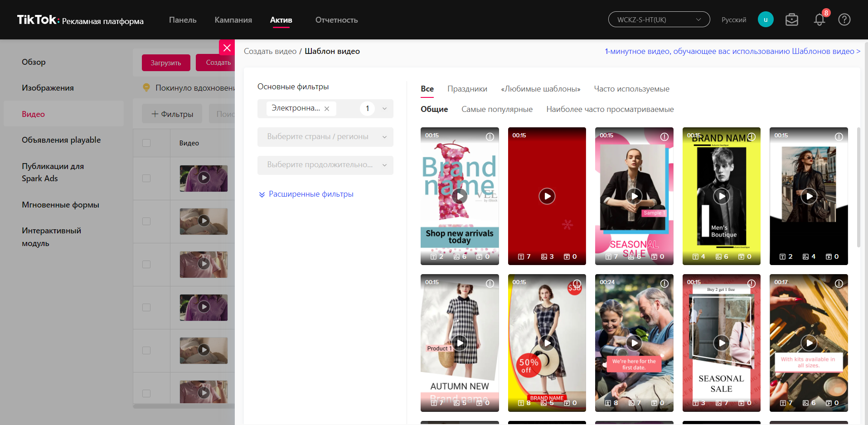The image size is (868, 425).
Task: Click the user avatar icon
Action: coord(766,19)
